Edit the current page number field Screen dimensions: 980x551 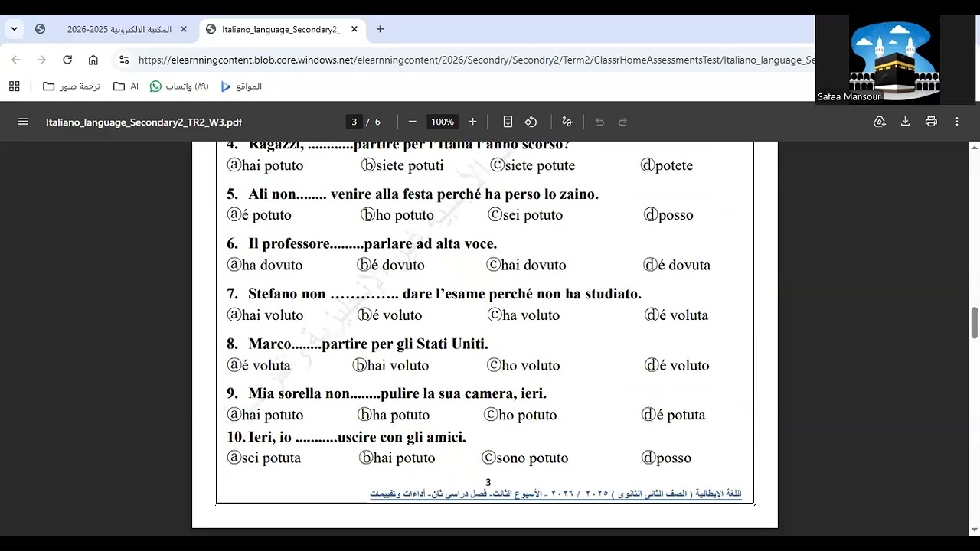pyautogui.click(x=354, y=122)
